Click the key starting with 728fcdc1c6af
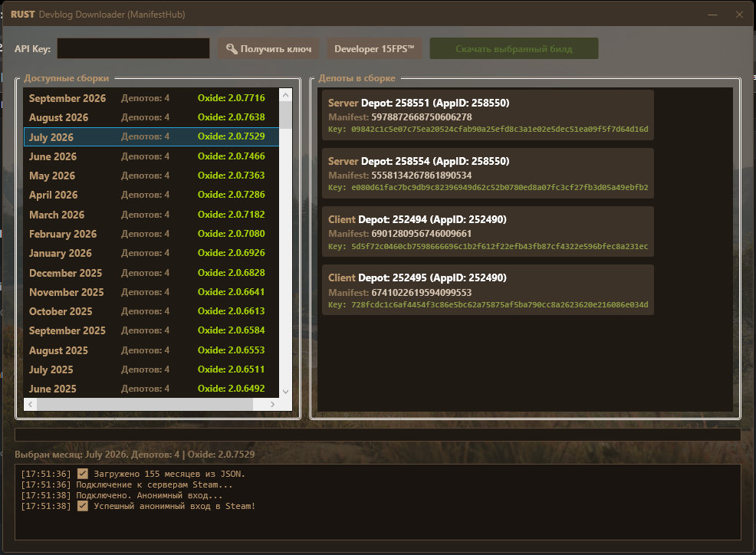 499,305
